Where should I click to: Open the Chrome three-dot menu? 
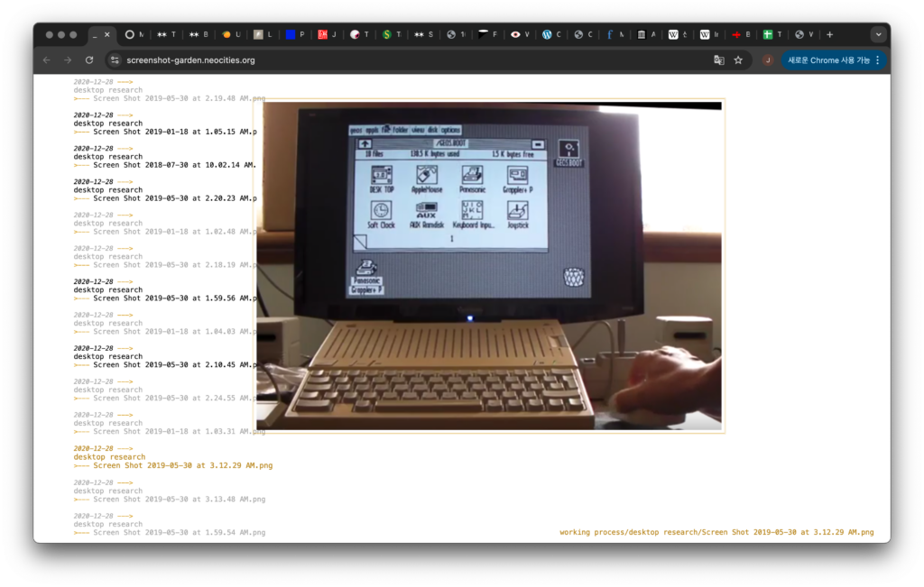click(878, 60)
